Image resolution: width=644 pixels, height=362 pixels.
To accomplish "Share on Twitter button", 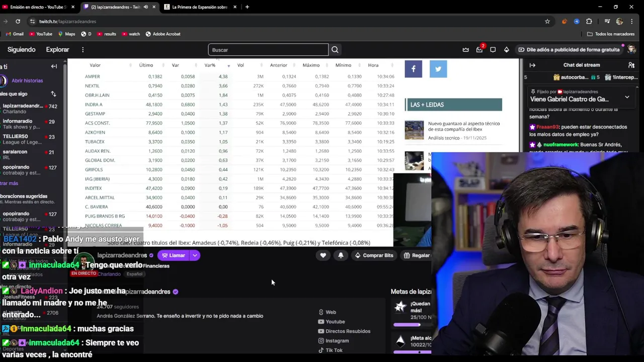I will 438,69.
